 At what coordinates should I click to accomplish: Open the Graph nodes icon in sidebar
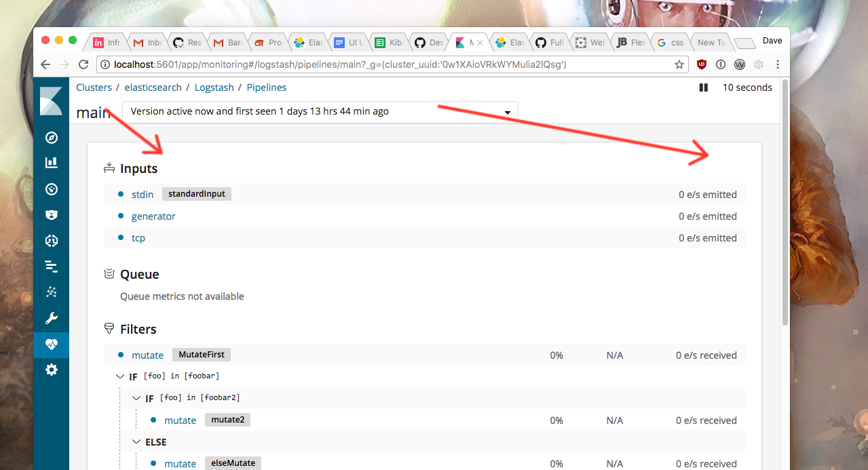coord(52,292)
